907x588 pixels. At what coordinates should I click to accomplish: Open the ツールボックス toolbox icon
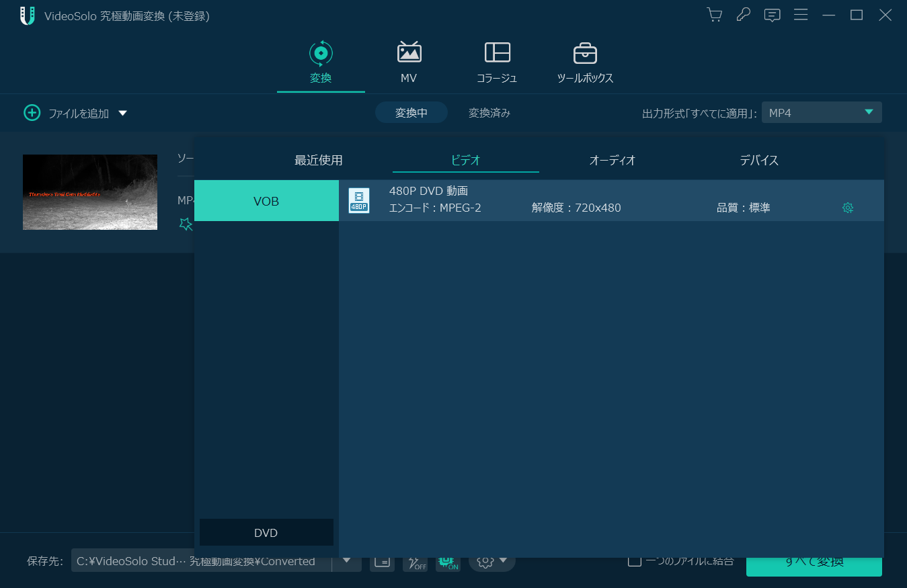(585, 62)
